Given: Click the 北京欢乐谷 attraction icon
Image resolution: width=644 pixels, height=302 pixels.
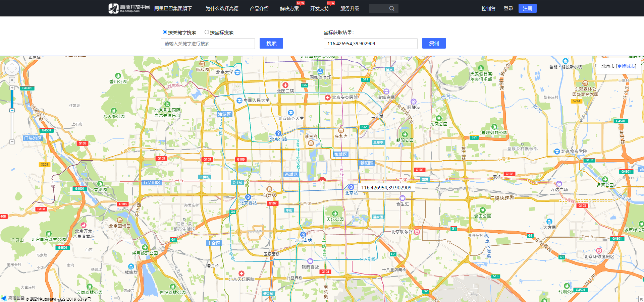Looking at the screenshot, I should (x=417, y=232).
